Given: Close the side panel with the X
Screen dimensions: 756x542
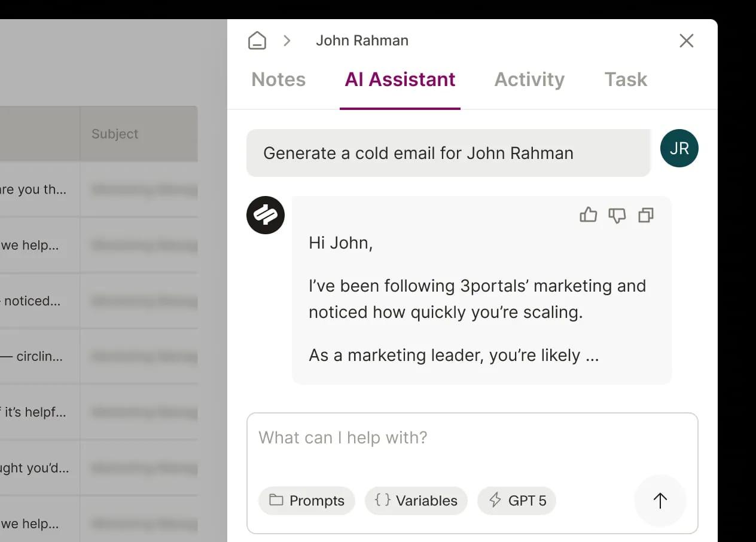Looking at the screenshot, I should 687,41.
